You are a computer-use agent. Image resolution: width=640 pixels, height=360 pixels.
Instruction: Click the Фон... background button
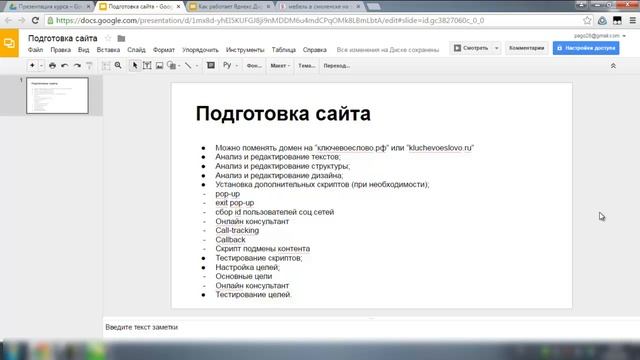point(254,66)
